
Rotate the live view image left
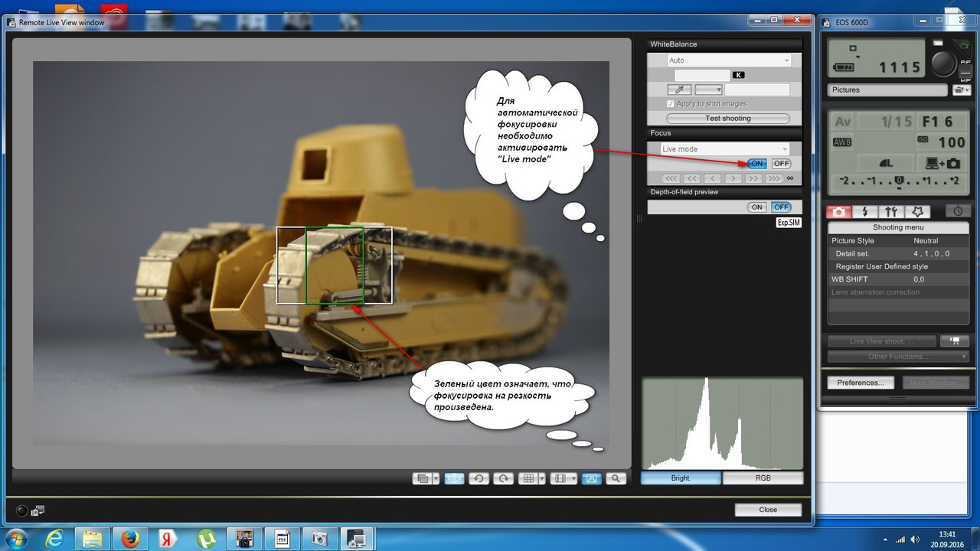[479, 478]
